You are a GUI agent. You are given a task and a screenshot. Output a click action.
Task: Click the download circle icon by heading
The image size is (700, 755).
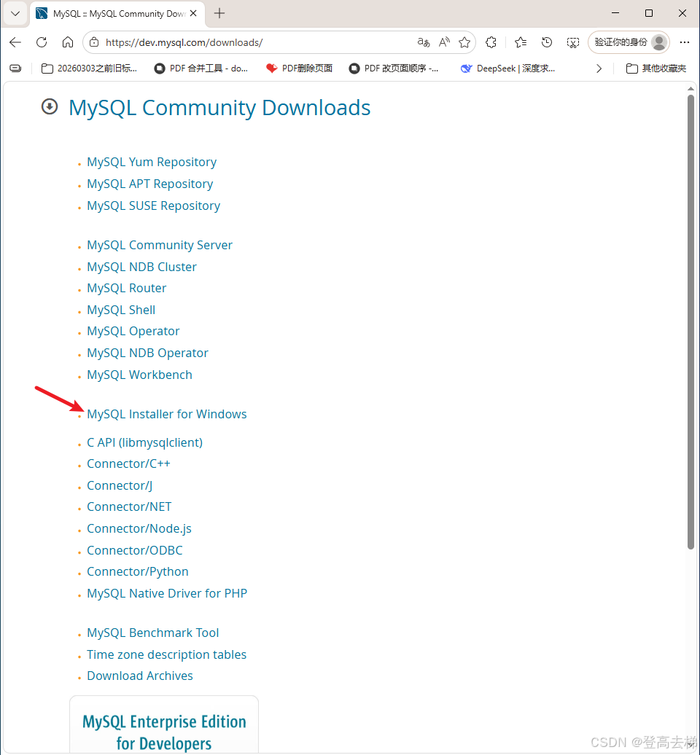click(50, 106)
